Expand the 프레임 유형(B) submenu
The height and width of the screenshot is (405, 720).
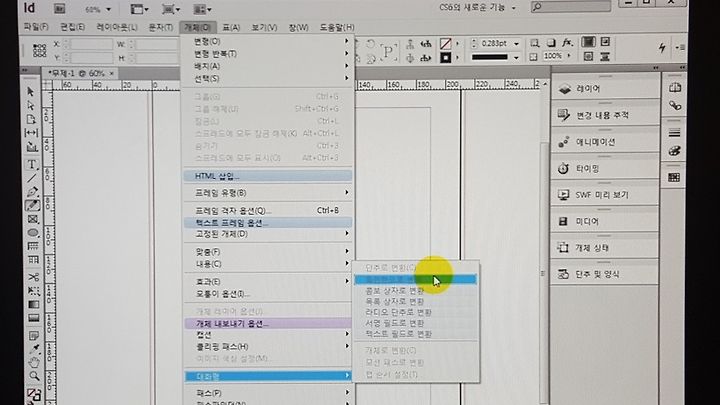pyautogui.click(x=268, y=193)
